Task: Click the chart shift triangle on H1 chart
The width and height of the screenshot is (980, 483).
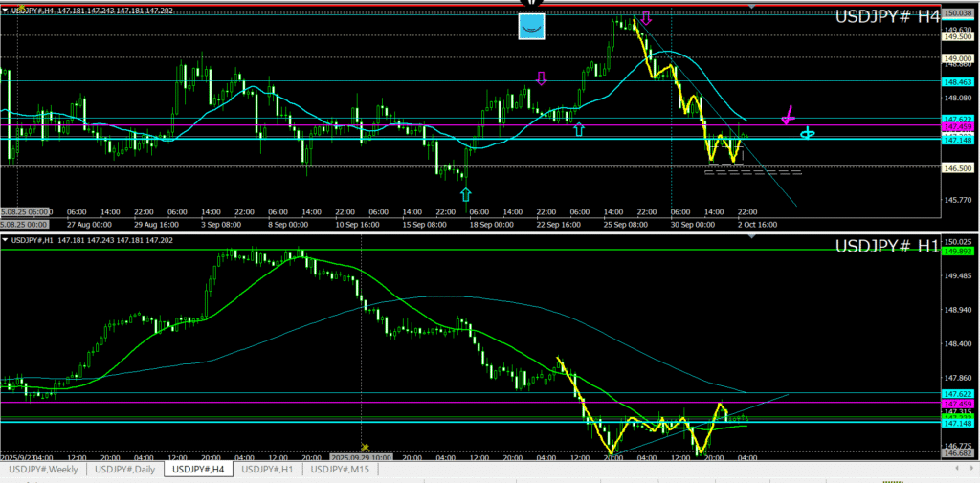Action: click(751, 238)
